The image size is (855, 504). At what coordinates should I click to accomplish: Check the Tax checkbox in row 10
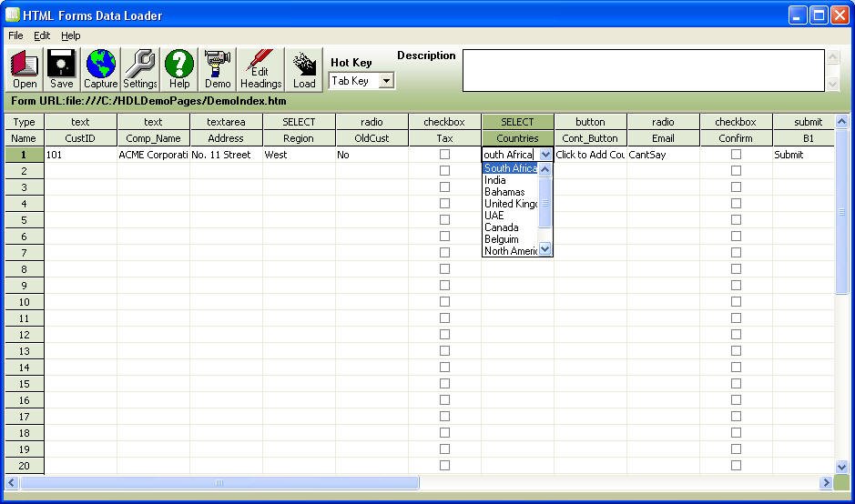pyautogui.click(x=445, y=301)
